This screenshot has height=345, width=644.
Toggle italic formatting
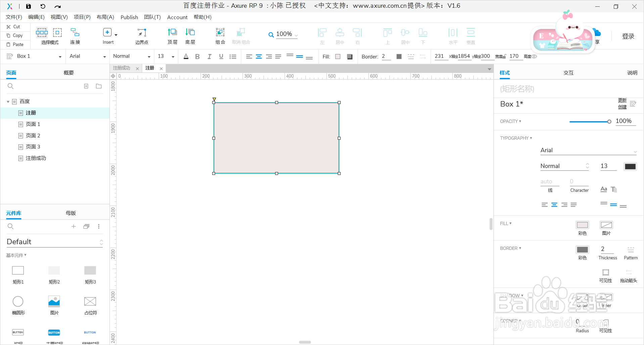coord(209,56)
